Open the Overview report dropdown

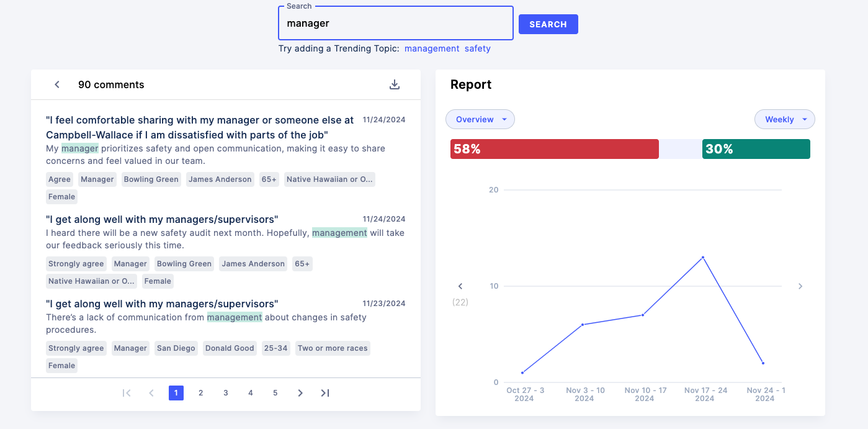pos(480,119)
